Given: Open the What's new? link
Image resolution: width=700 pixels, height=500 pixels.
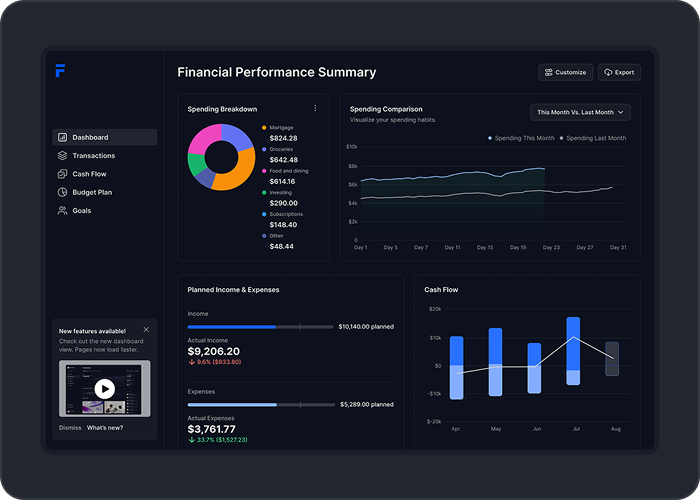Looking at the screenshot, I should pos(104,427).
